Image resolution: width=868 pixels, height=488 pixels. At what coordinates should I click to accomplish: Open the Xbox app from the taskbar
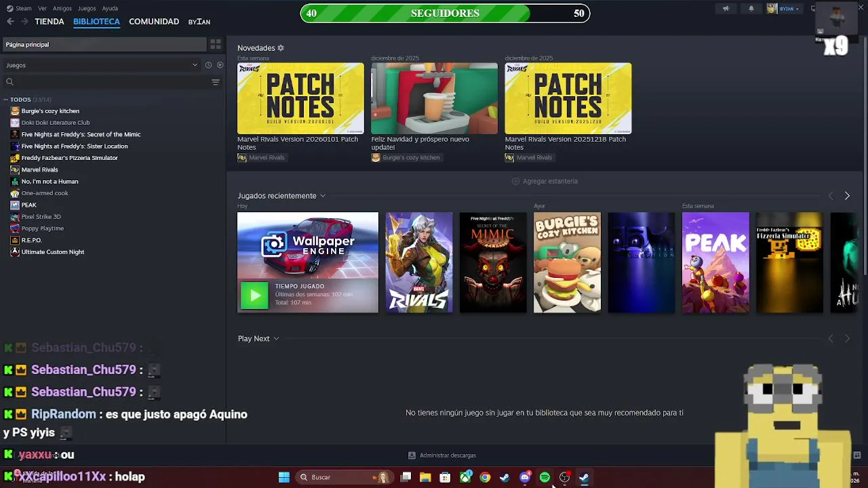465,477
